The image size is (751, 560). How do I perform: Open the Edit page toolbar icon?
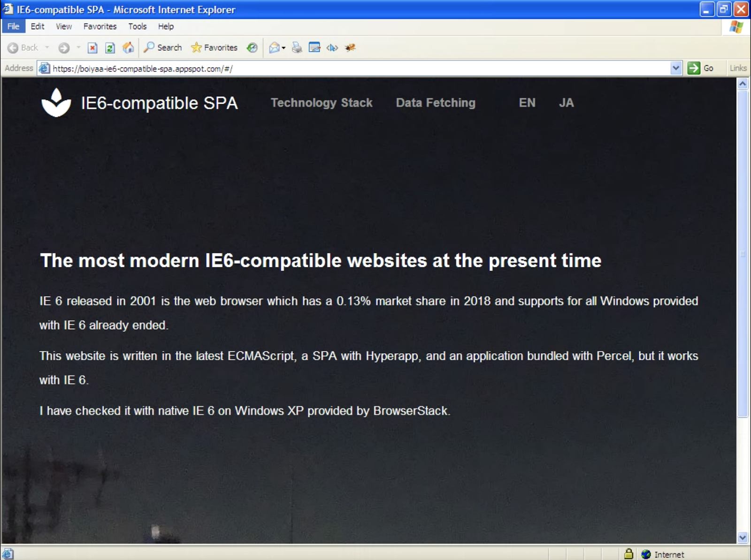[314, 47]
